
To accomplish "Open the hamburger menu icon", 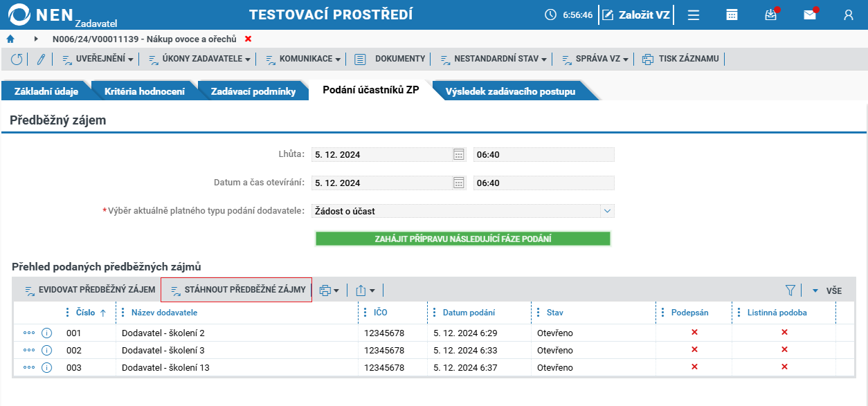I will 693,15.
